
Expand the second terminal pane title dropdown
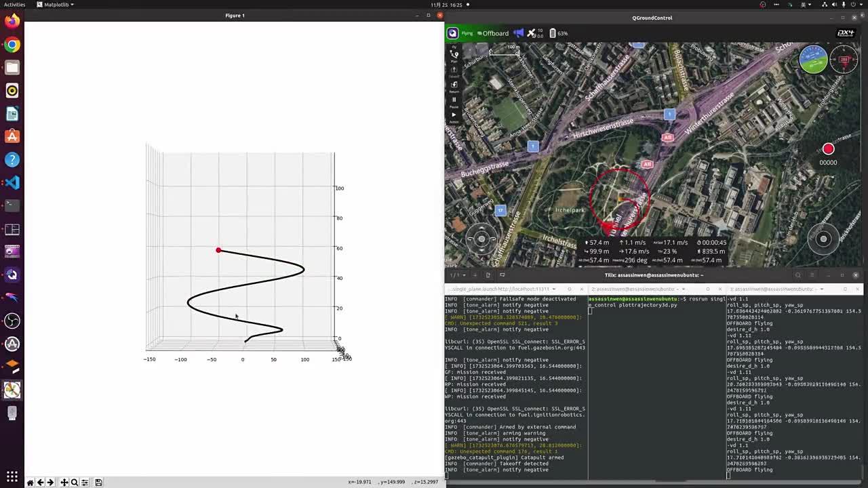683,289
